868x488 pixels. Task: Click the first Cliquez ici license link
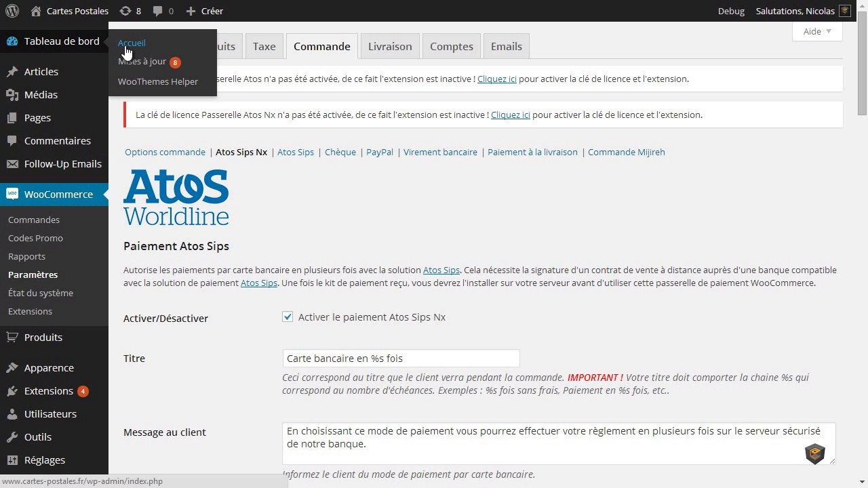click(x=497, y=79)
